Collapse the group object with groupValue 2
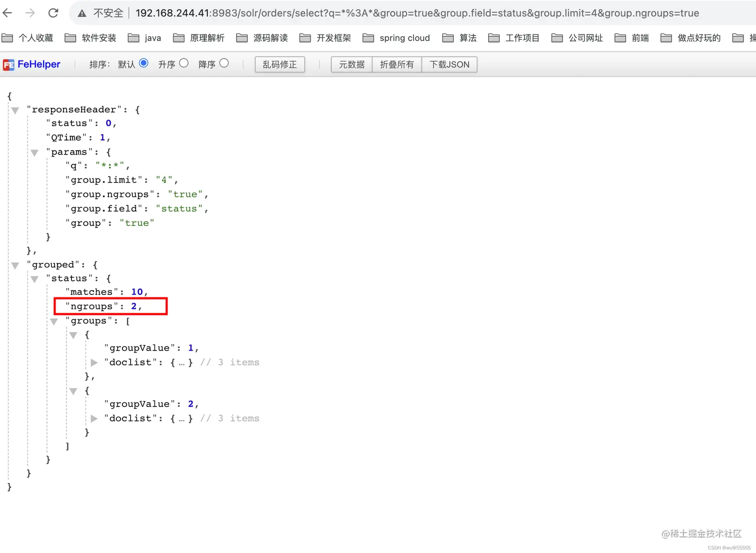756x553 pixels. pyautogui.click(x=73, y=391)
